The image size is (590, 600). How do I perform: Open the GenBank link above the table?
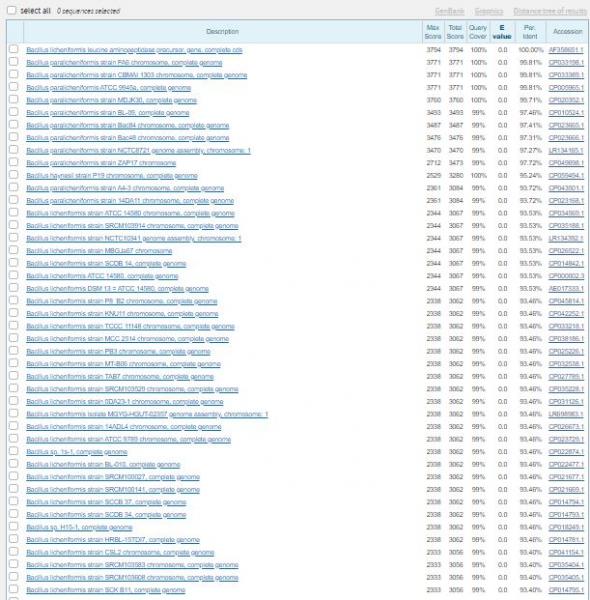[450, 11]
